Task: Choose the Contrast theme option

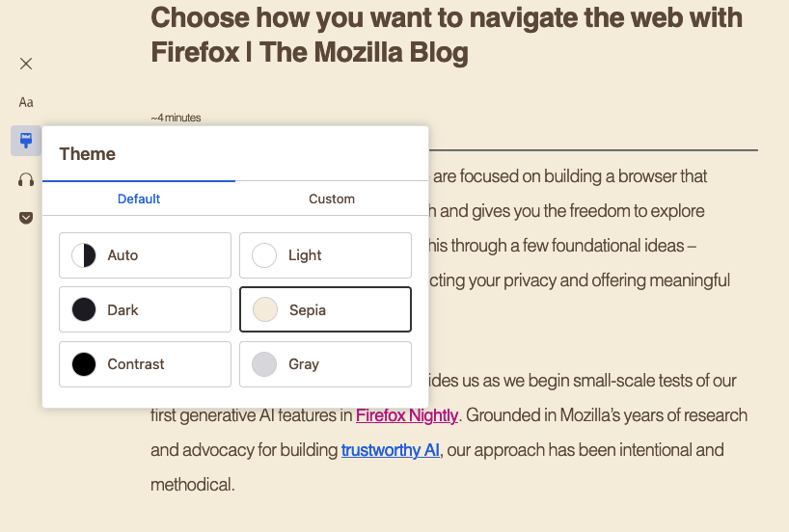Action: click(145, 364)
